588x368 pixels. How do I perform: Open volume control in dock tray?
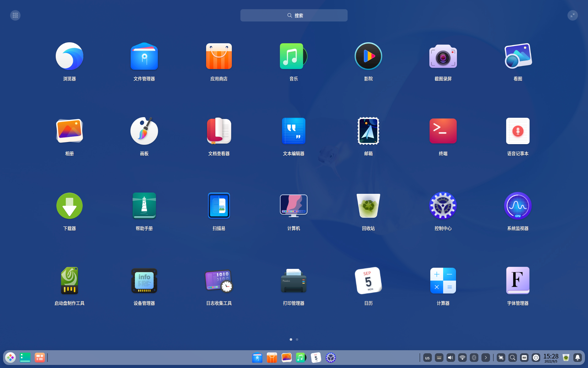(450, 358)
